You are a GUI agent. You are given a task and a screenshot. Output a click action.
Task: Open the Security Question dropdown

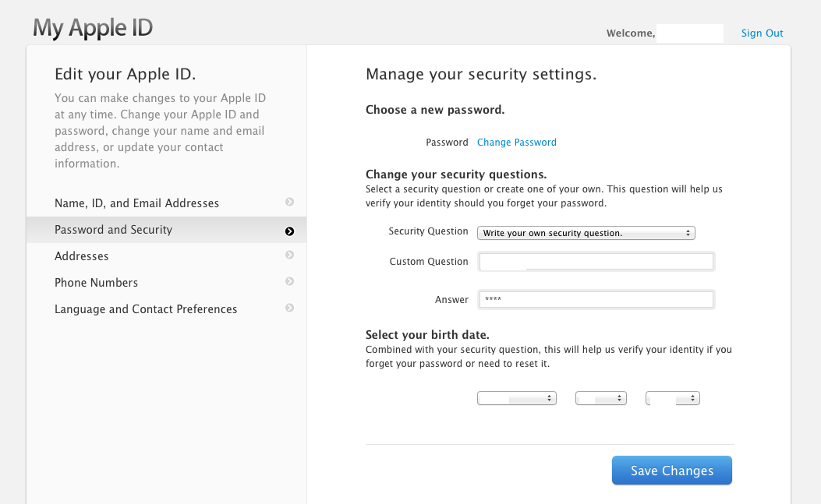586,233
